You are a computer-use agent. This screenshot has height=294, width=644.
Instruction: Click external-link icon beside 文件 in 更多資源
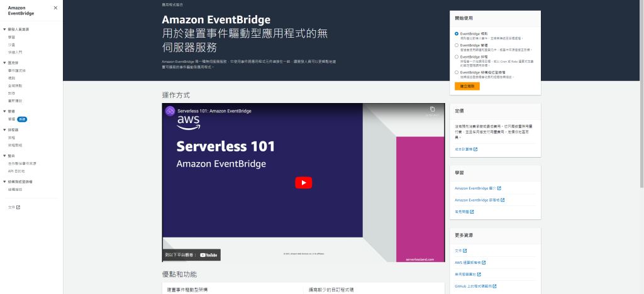pos(465,251)
